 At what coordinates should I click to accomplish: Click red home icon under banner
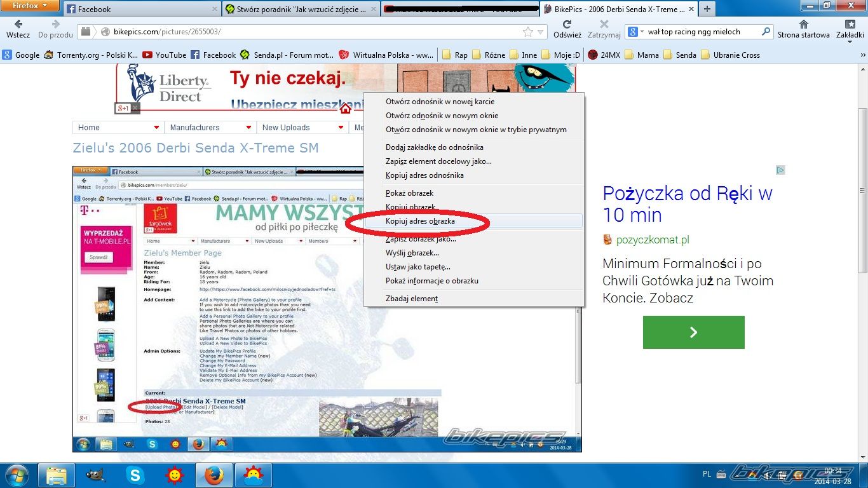345,109
